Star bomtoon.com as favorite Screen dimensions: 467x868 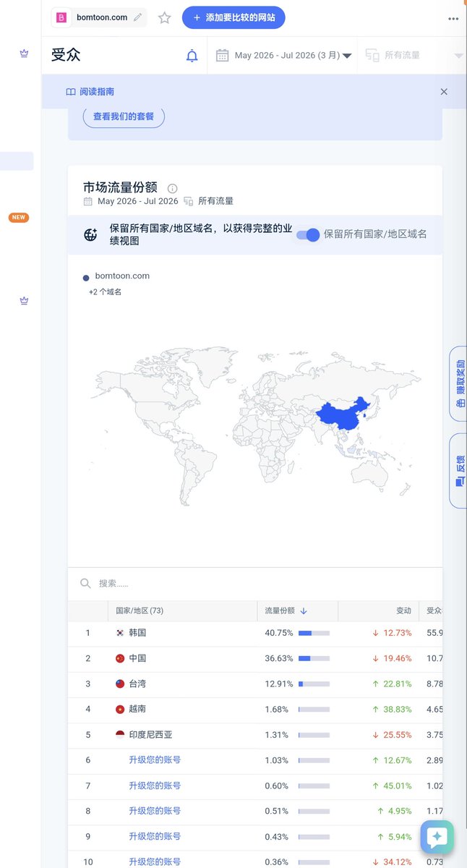pyautogui.click(x=165, y=18)
